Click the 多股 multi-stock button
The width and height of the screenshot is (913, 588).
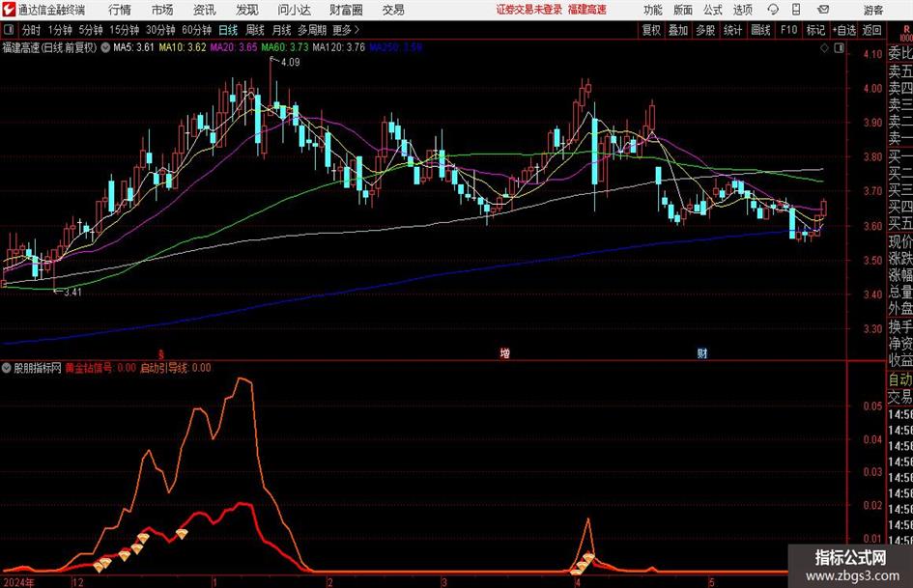(705, 30)
